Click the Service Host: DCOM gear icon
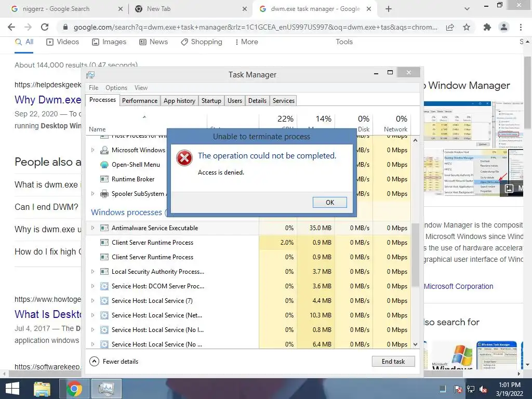Viewport: 532px width, 399px height. [x=104, y=286]
